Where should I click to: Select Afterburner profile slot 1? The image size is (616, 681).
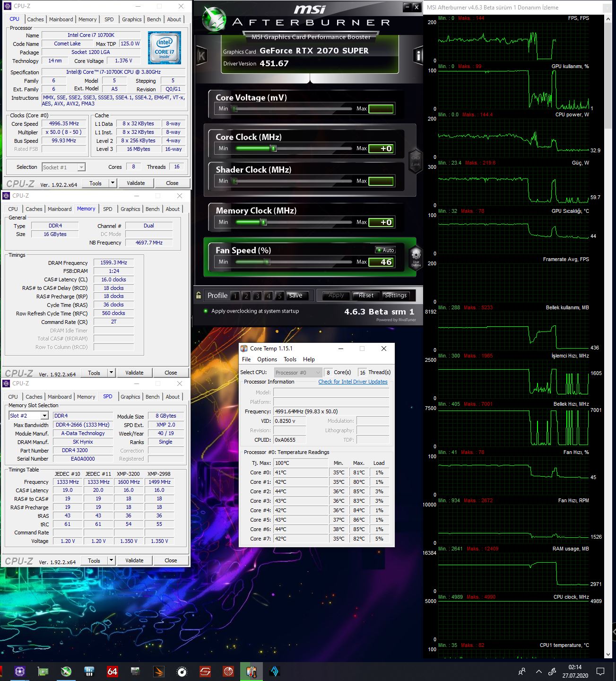[235, 296]
